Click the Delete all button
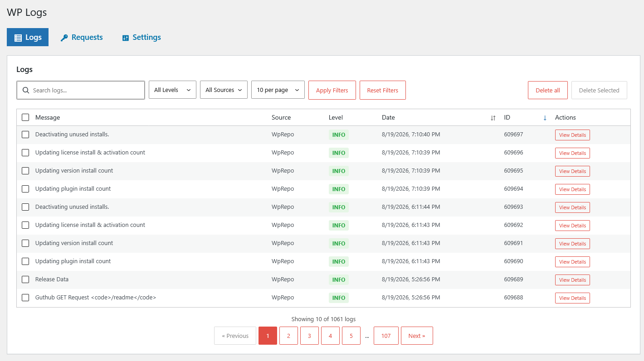644x361 pixels. point(548,90)
